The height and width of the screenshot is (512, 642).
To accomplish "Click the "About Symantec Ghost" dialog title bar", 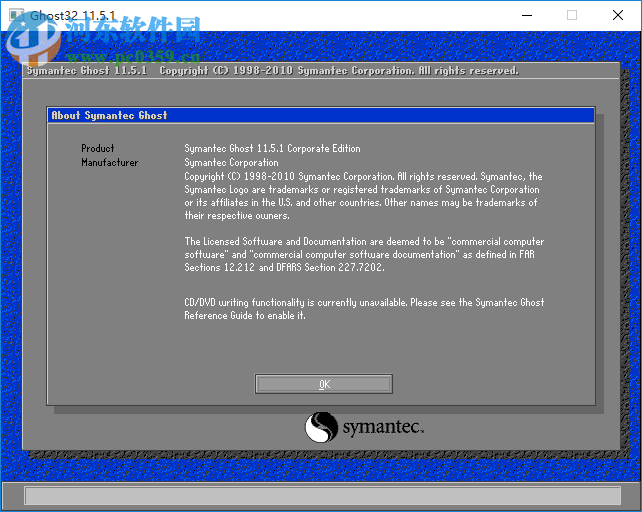I will click(x=321, y=116).
